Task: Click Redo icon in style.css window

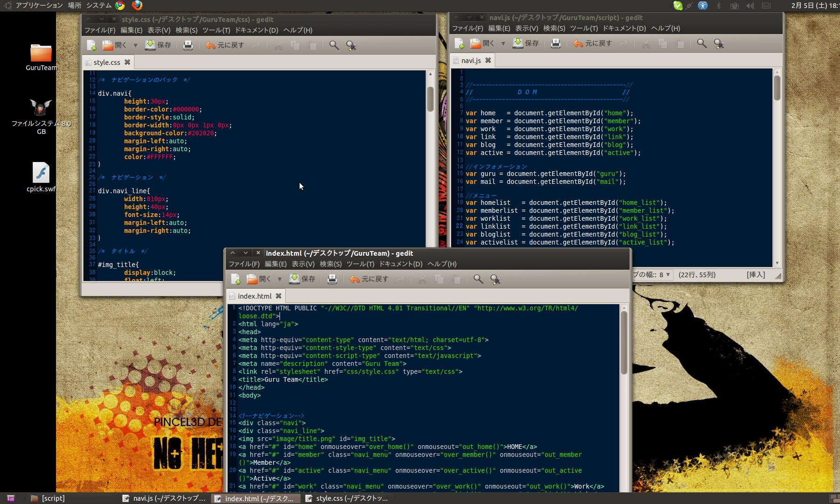Action: [x=256, y=45]
